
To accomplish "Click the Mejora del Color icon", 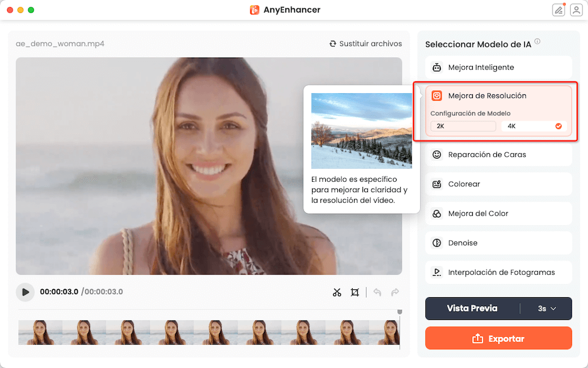I will [438, 213].
